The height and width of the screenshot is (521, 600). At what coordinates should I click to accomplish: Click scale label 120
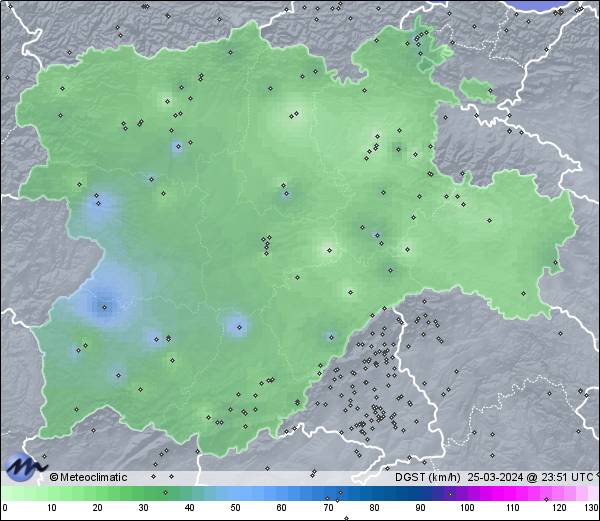click(x=559, y=507)
